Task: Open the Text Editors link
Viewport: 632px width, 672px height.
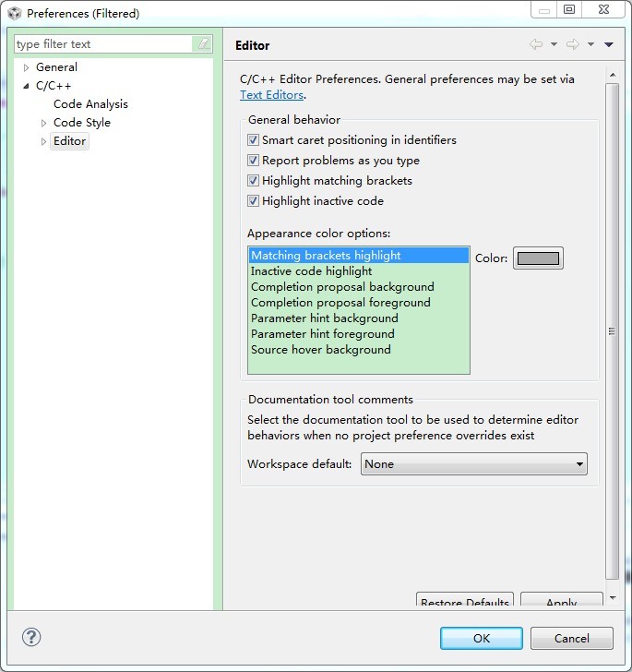Action: click(x=271, y=95)
